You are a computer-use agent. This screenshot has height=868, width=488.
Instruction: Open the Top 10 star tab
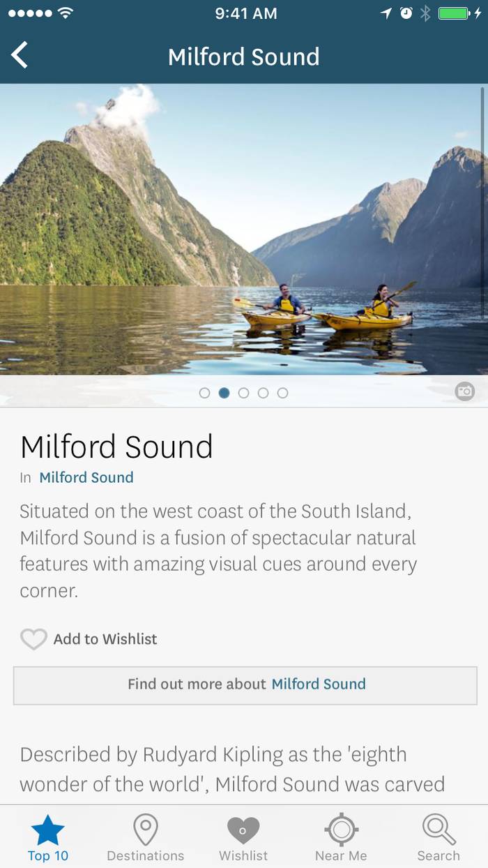(x=48, y=837)
